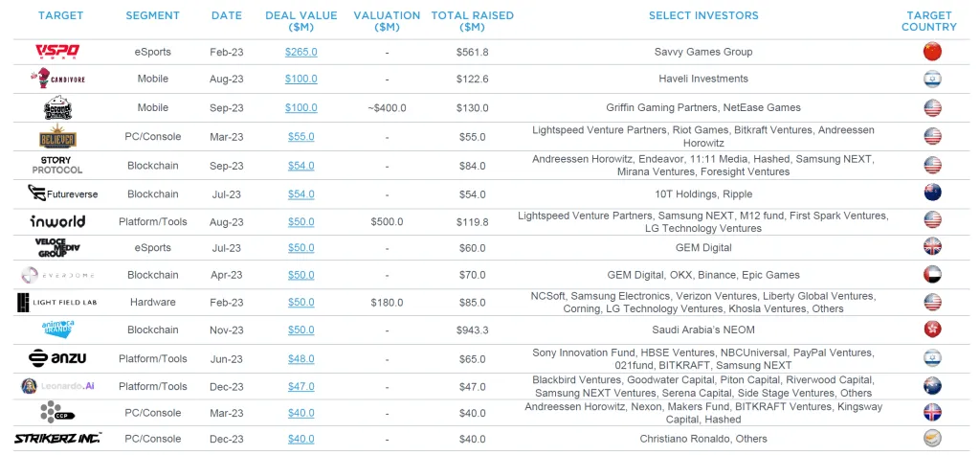Image resolution: width=980 pixels, height=455 pixels.
Task: Click the TOTAL RAISED ($M) header
Action: coord(471,21)
